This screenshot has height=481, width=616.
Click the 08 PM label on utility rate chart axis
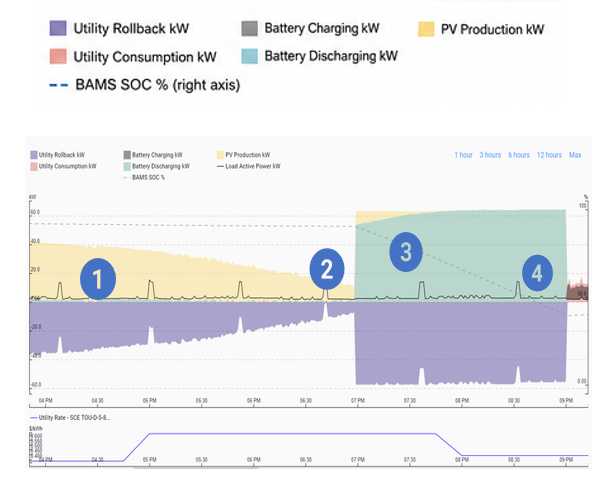coord(462,459)
